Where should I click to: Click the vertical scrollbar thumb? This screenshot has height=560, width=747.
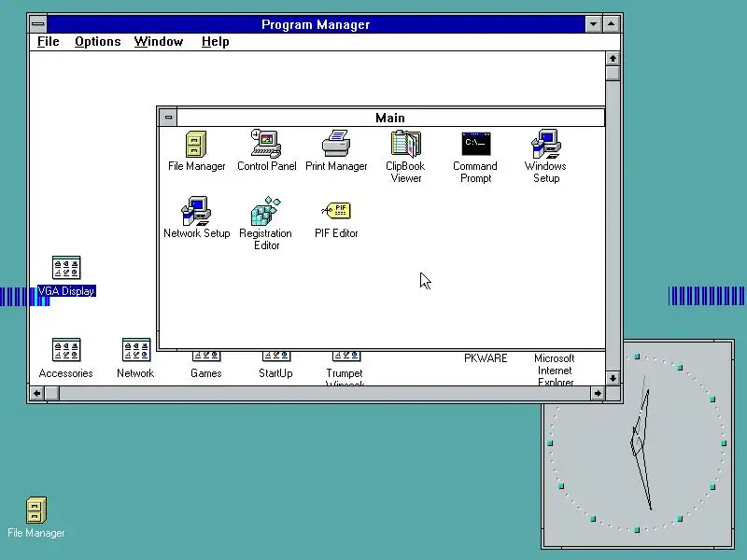pyautogui.click(x=613, y=74)
